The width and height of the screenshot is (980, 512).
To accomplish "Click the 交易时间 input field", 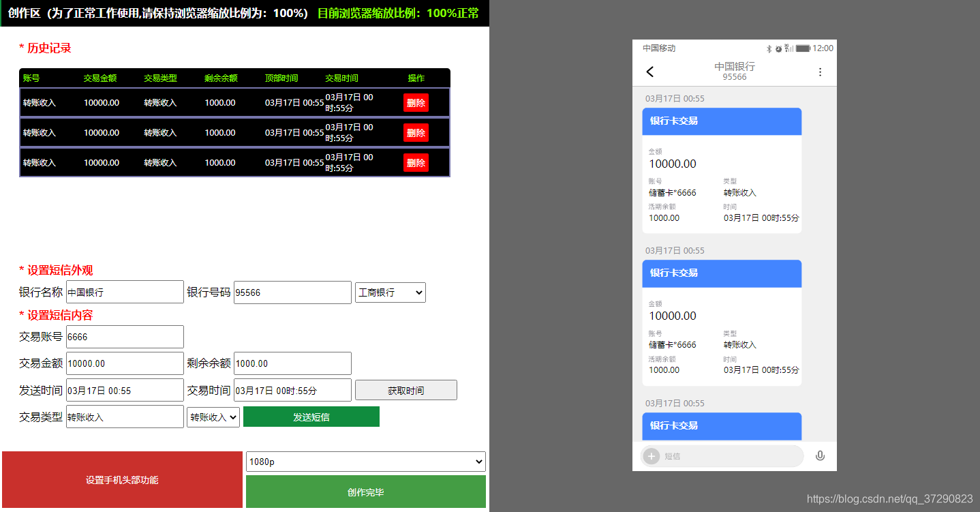I will tap(292, 390).
